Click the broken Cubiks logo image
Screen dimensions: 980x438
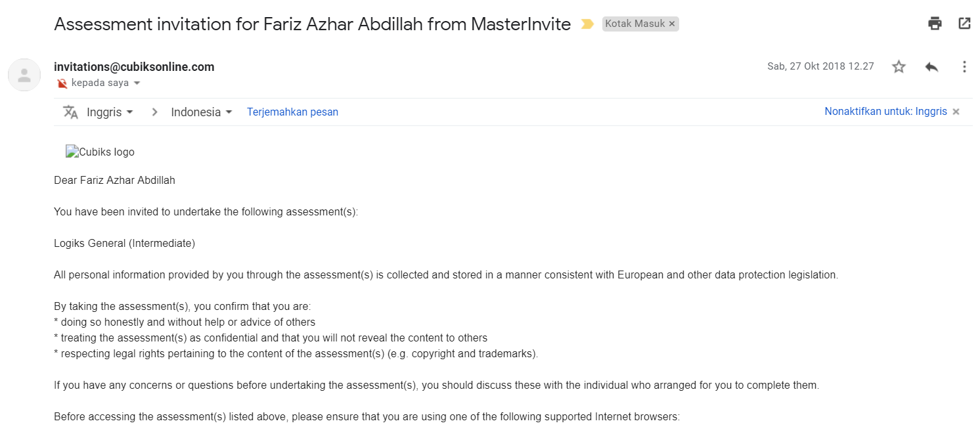(x=100, y=152)
